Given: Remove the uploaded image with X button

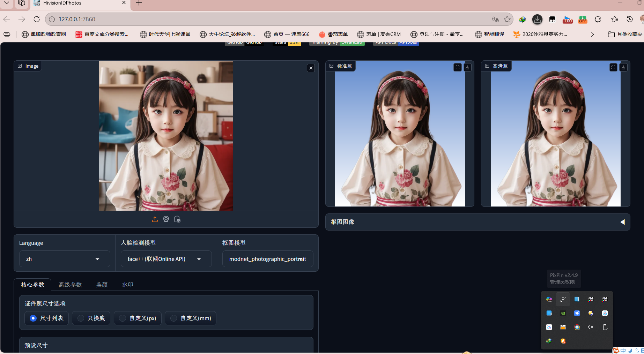Looking at the screenshot, I should pyautogui.click(x=311, y=68).
